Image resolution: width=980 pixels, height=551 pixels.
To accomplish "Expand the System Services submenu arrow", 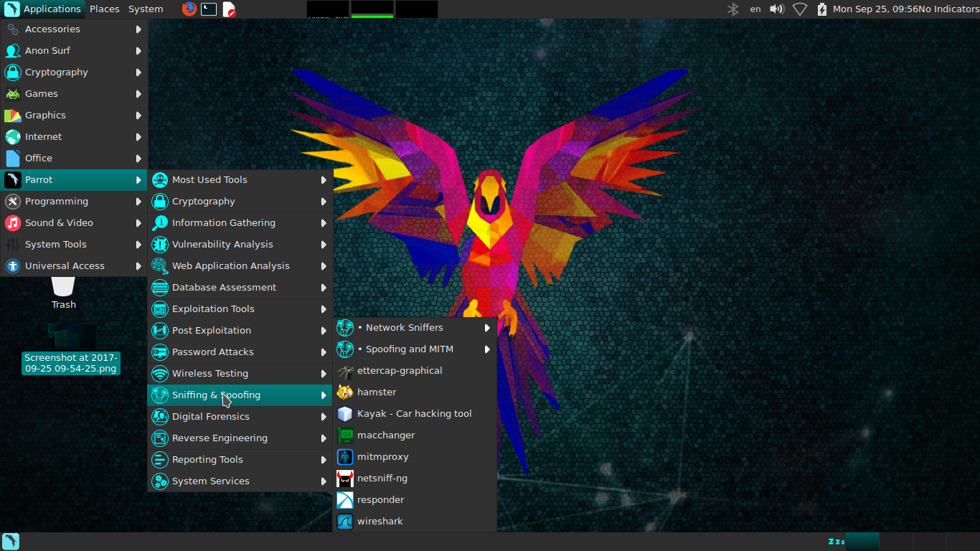I will (324, 481).
